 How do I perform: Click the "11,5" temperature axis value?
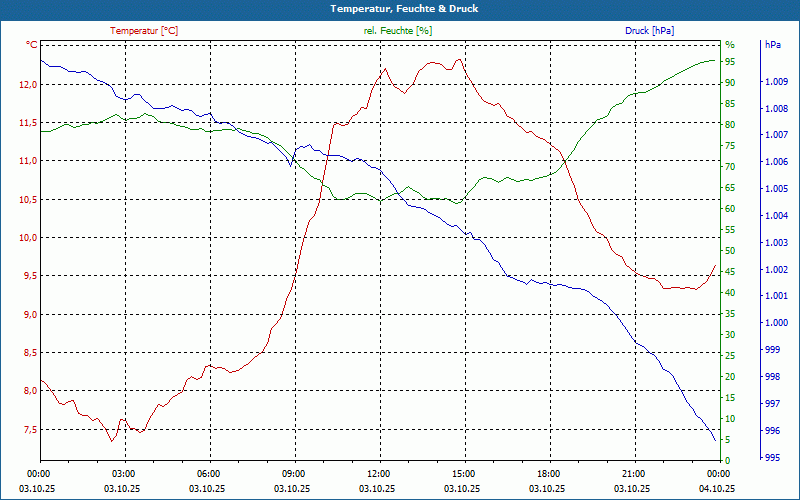coord(29,122)
